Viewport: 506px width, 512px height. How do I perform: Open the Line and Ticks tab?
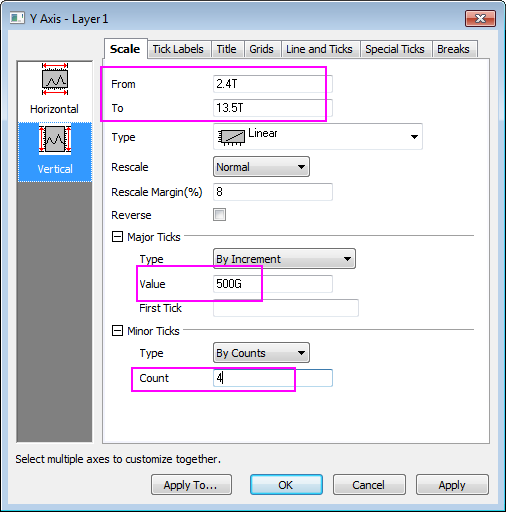319,49
